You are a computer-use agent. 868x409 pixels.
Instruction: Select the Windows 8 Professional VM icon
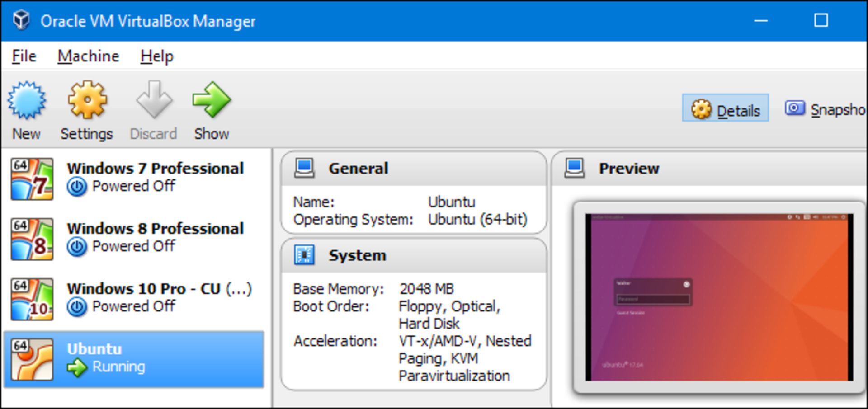32,239
